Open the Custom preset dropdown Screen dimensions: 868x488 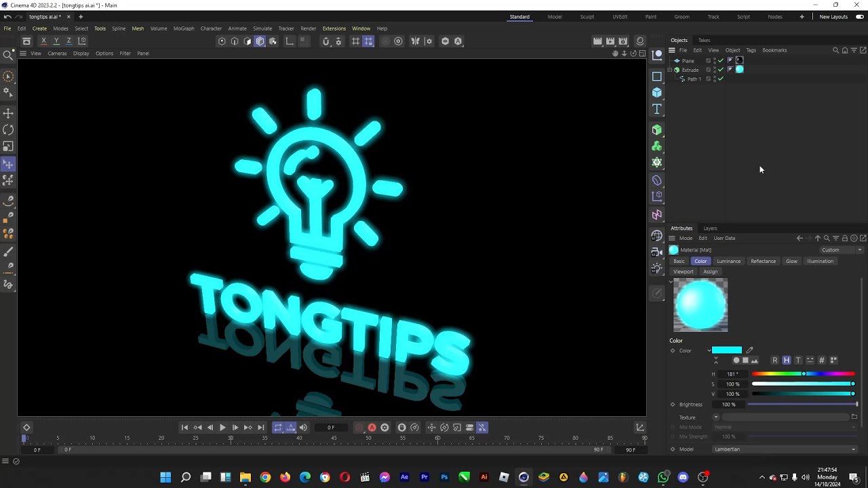tap(842, 249)
